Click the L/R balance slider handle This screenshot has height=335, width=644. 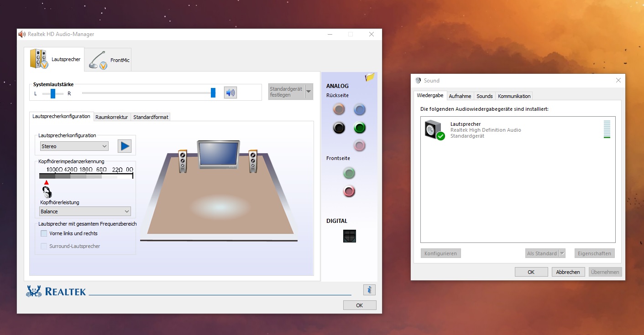click(x=53, y=93)
